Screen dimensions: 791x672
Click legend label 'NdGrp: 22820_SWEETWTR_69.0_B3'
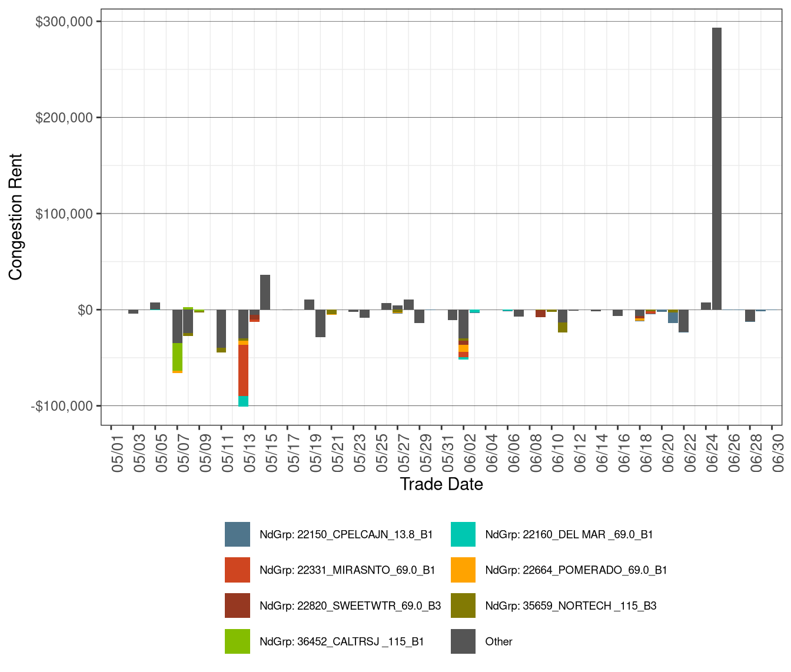click(x=350, y=606)
